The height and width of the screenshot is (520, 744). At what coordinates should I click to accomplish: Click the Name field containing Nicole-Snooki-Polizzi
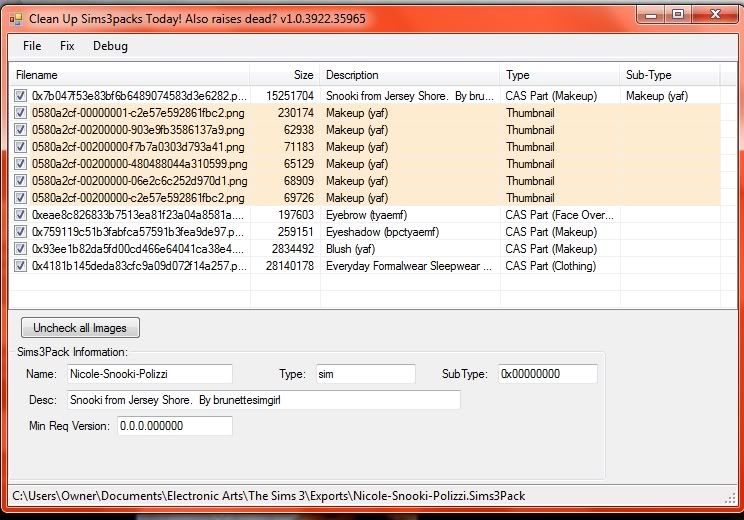pos(149,374)
